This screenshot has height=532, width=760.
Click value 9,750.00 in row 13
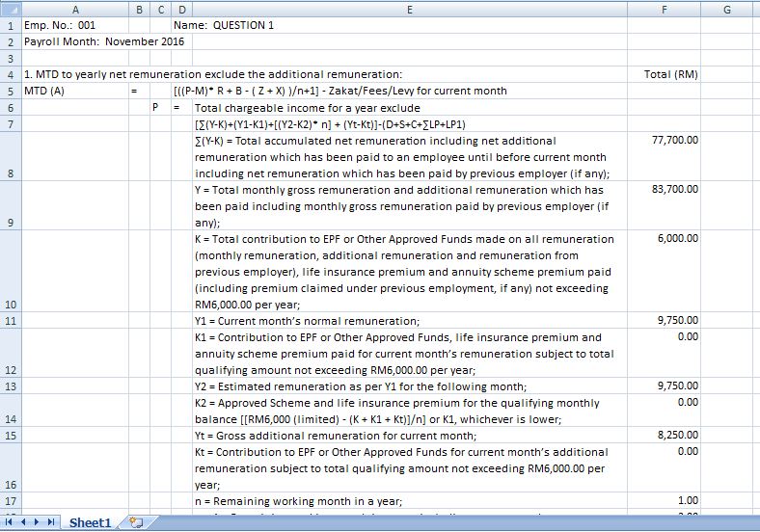click(x=664, y=386)
